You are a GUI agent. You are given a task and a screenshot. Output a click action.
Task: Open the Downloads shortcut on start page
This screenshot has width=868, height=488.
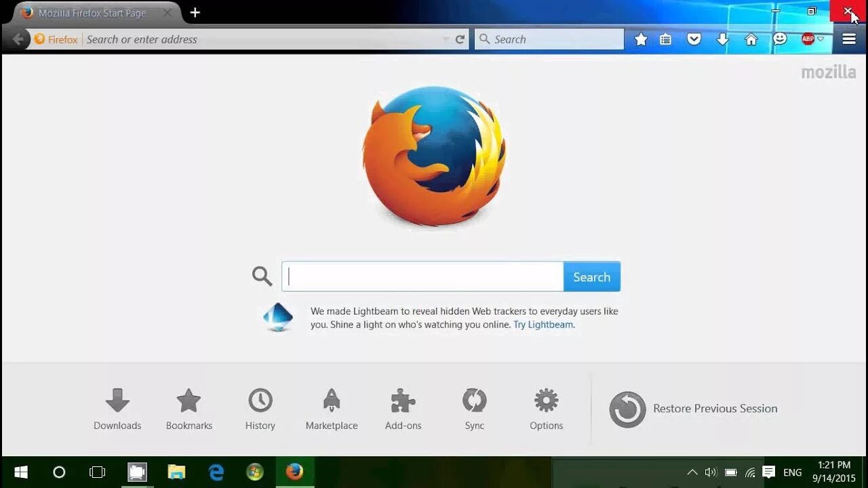pos(117,409)
